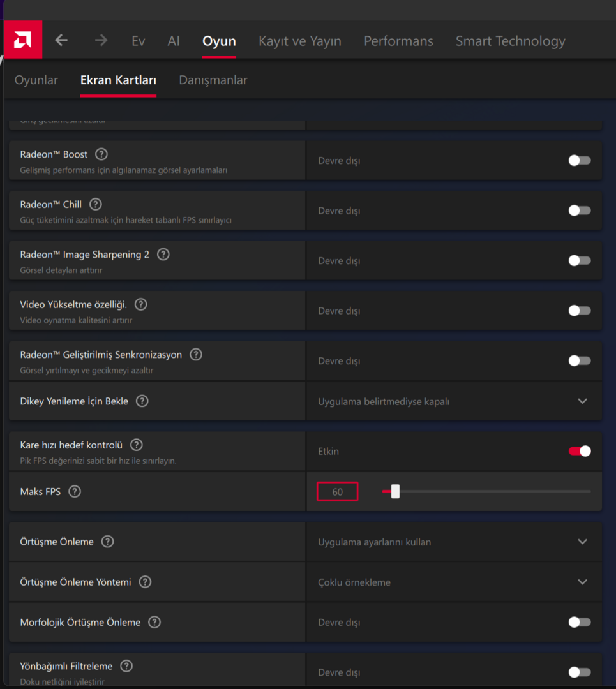The width and height of the screenshot is (616, 689).
Task: Expand the Çoklu örnekleme dropdown
Action: tap(454, 582)
